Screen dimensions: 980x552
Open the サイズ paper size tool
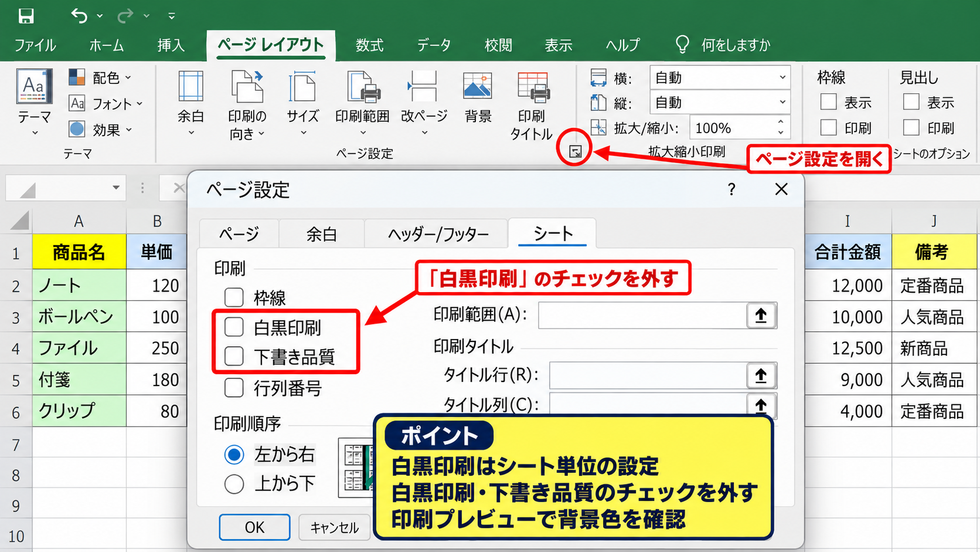pos(302,103)
